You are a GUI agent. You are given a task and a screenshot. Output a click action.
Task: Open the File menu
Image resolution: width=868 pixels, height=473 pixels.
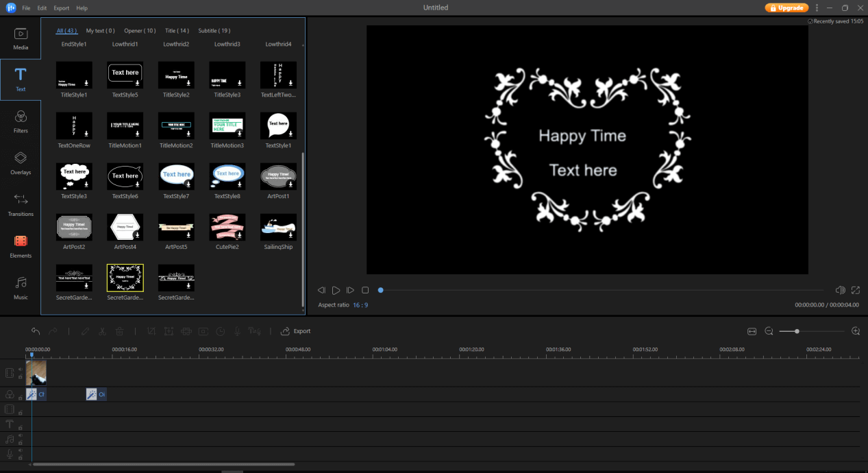coord(26,8)
